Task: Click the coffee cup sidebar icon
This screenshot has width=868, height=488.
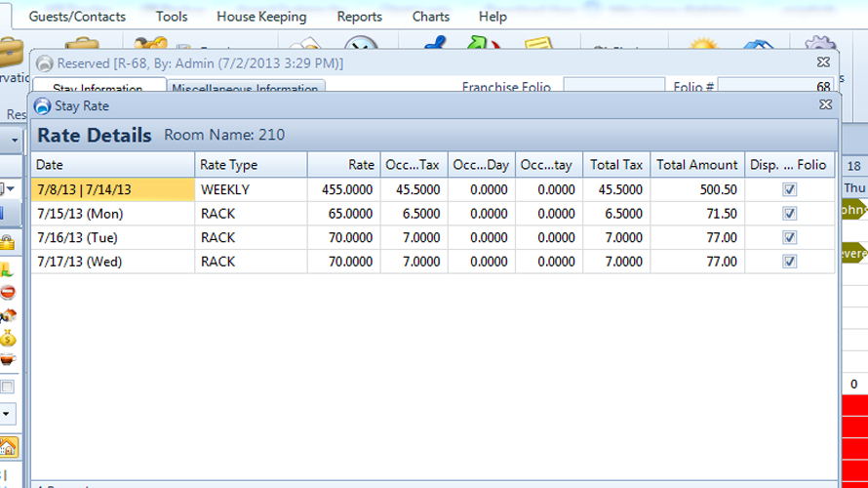Action: [7, 359]
